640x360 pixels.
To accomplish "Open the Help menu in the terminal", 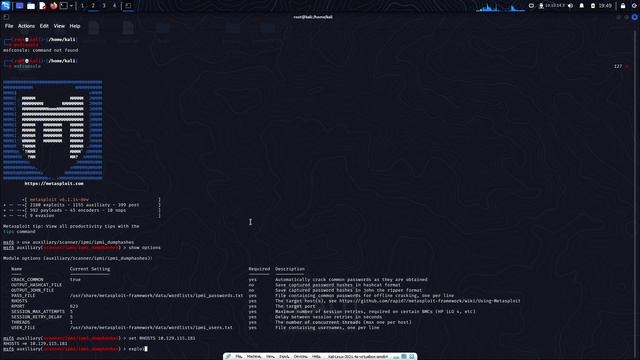I will [x=75, y=26].
